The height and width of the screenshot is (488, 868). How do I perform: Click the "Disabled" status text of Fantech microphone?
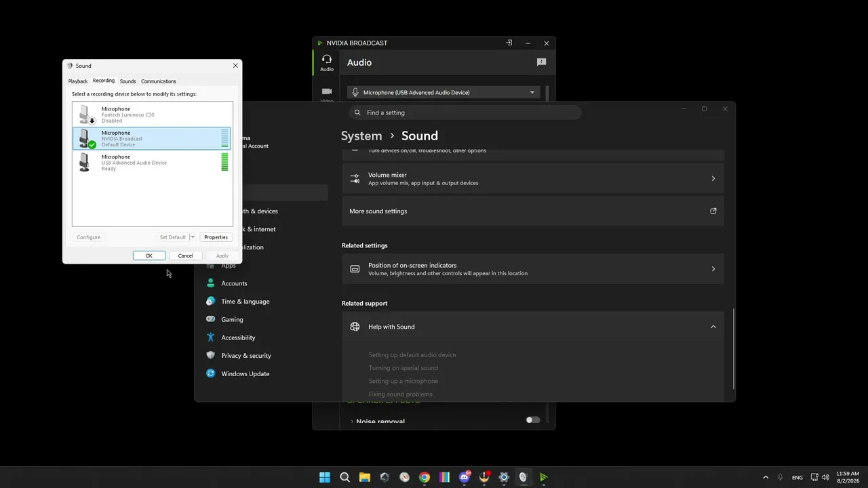click(x=112, y=121)
